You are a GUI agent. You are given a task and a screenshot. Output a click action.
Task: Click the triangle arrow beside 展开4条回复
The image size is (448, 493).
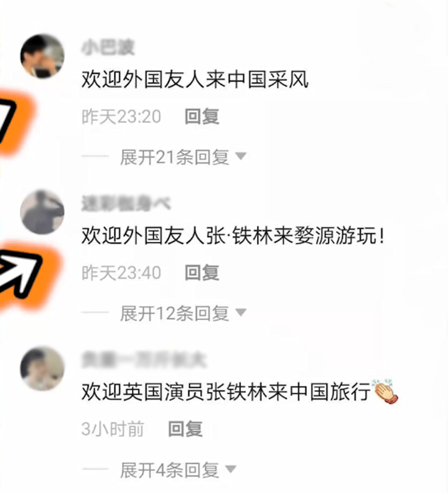(x=231, y=469)
